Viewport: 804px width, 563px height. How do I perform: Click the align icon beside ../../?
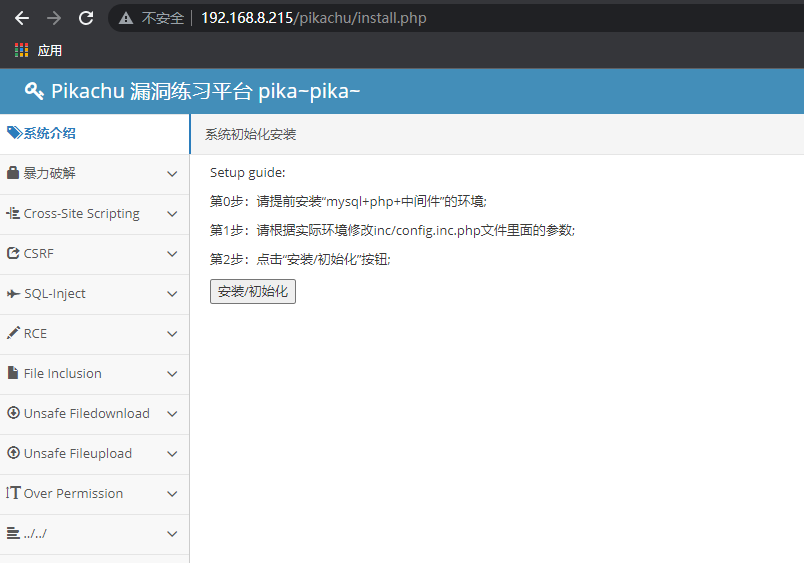pos(13,533)
